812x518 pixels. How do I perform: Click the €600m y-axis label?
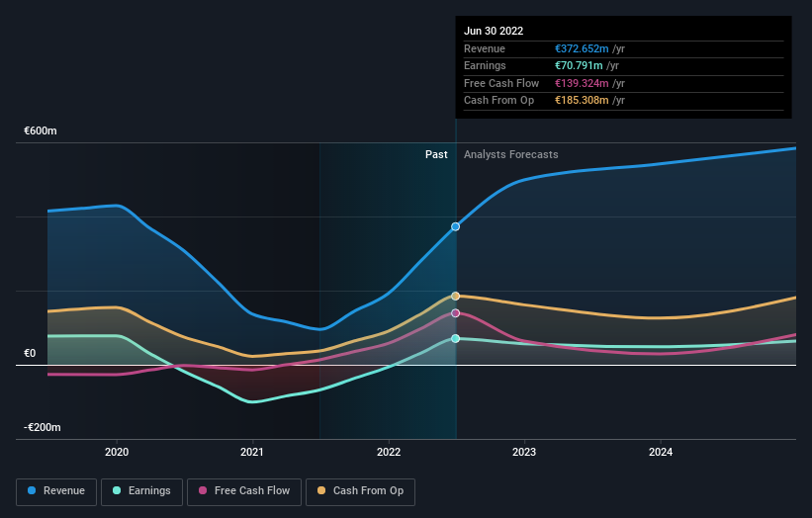41,130
